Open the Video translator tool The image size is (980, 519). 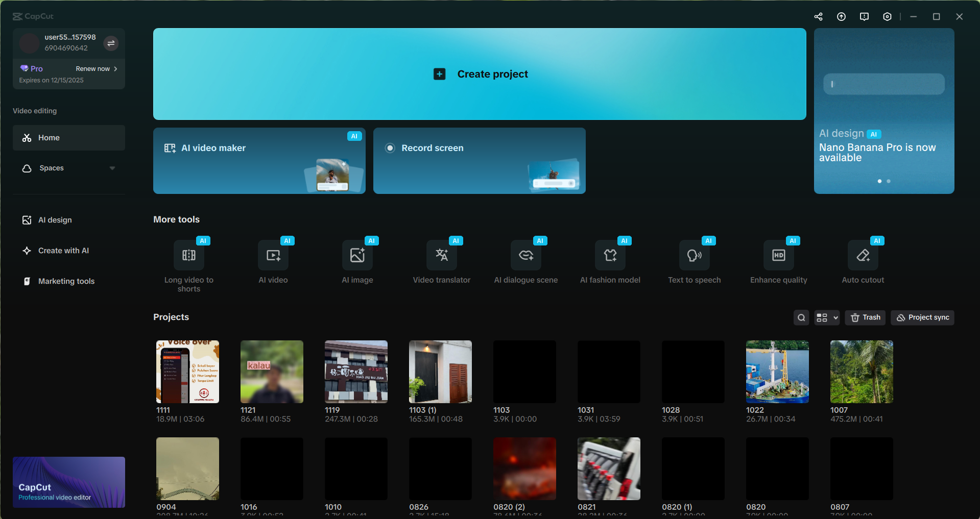click(x=442, y=255)
